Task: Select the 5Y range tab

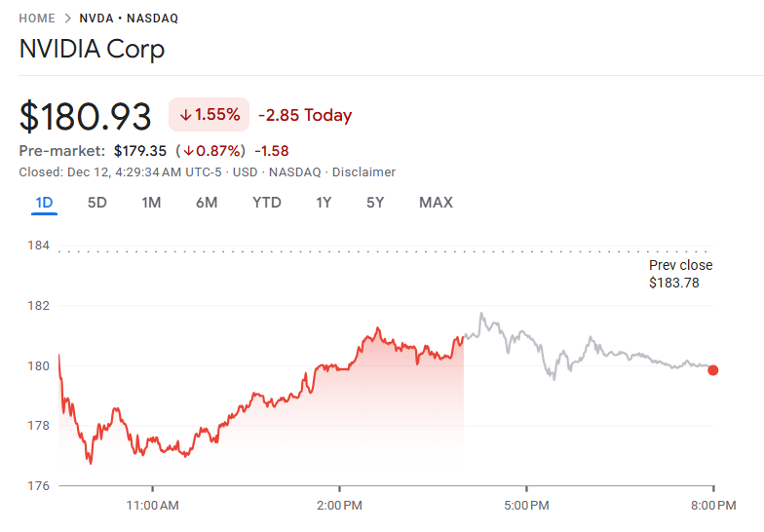Action: [x=375, y=203]
